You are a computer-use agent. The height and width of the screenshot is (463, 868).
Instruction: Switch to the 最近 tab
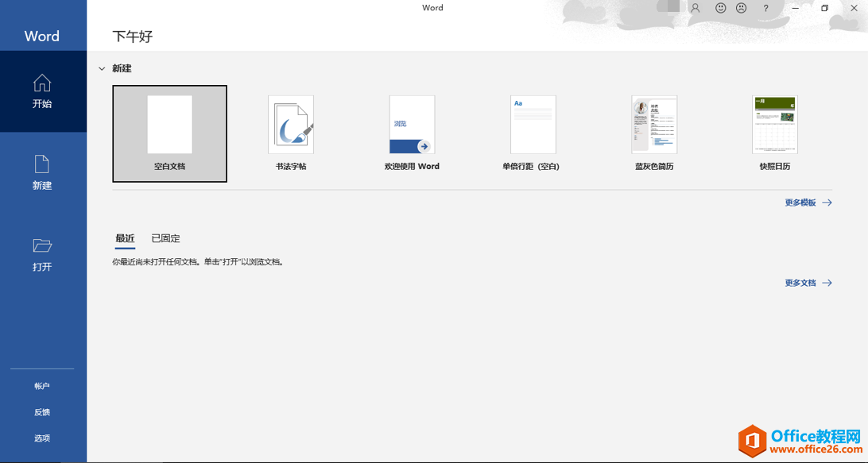(125, 238)
